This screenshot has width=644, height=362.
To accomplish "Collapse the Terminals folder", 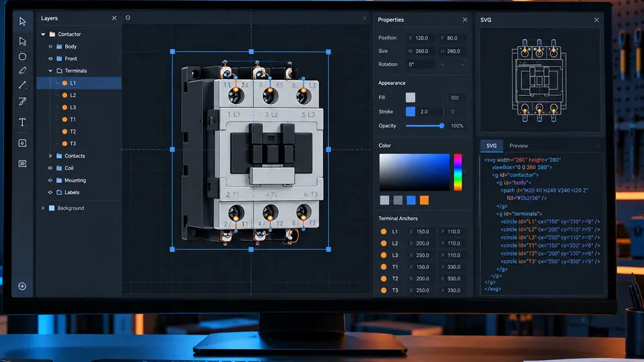I will tap(50, 70).
